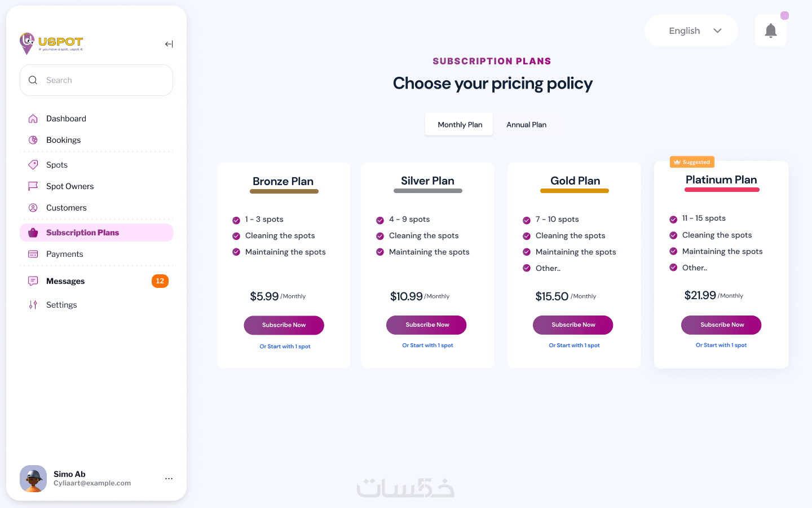Viewport: 812px width, 508px height.
Task: Open the English language dropdown
Action: coord(691,30)
